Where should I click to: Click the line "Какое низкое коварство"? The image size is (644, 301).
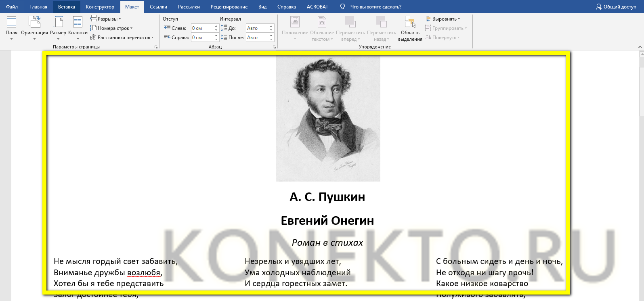click(482, 284)
